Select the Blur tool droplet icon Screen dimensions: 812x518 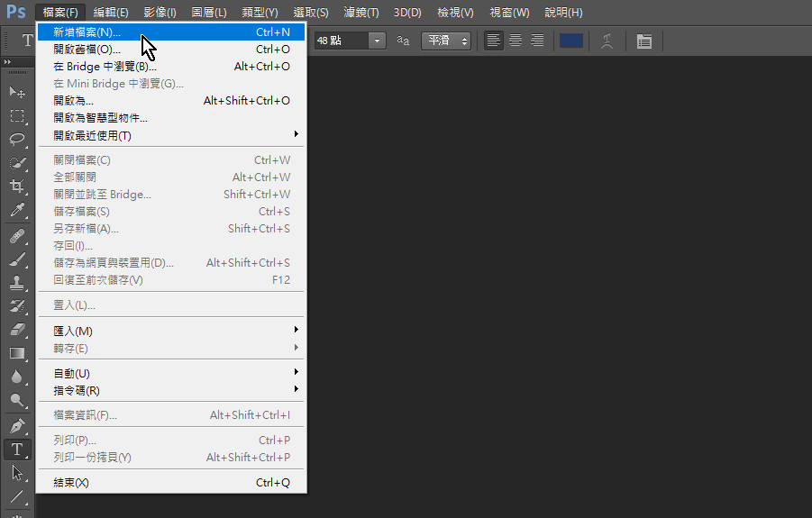(17, 377)
